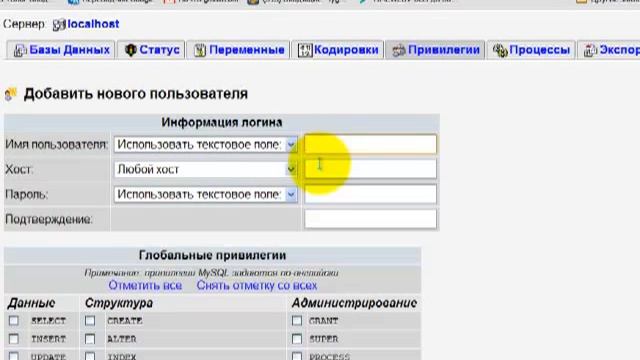The width and height of the screenshot is (640, 360).
Task: Select the Привилегии tab
Action: tap(435, 50)
